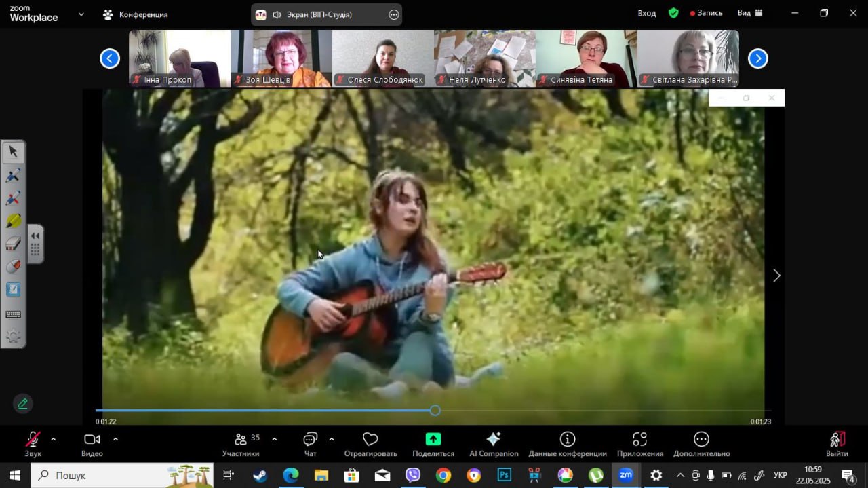The width and height of the screenshot is (868, 488).
Task: Select the eraser tool
Action: 13,244
